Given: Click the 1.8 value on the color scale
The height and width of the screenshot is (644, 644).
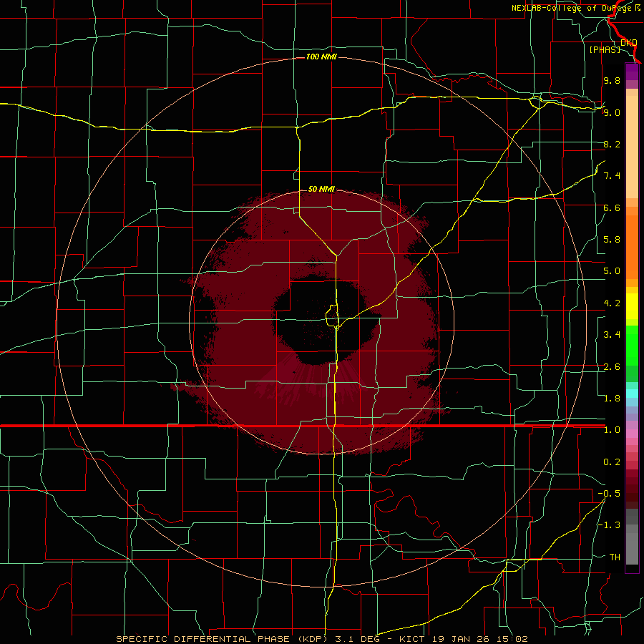Looking at the screenshot, I should click(x=612, y=399).
